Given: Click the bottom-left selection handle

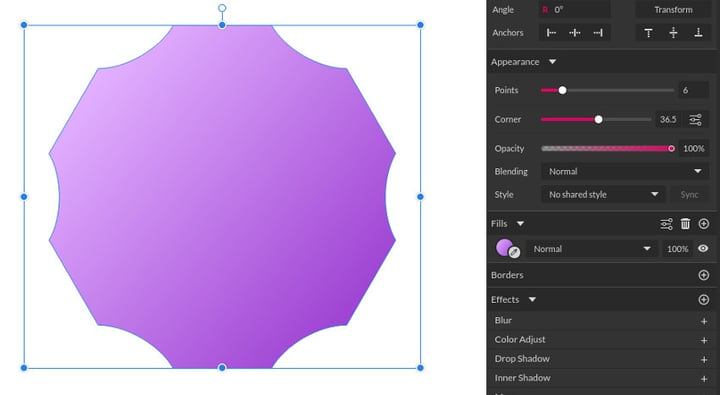Looking at the screenshot, I should pos(24,367).
